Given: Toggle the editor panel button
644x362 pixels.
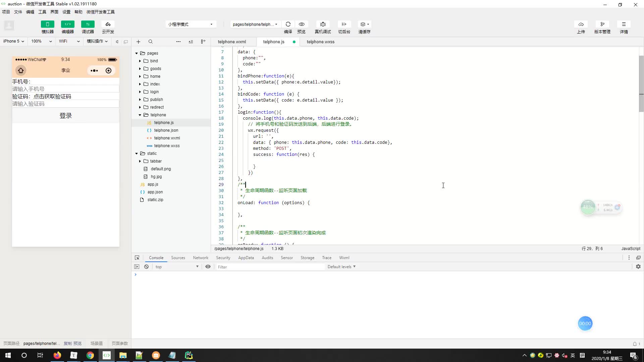Looking at the screenshot, I should point(67,24).
